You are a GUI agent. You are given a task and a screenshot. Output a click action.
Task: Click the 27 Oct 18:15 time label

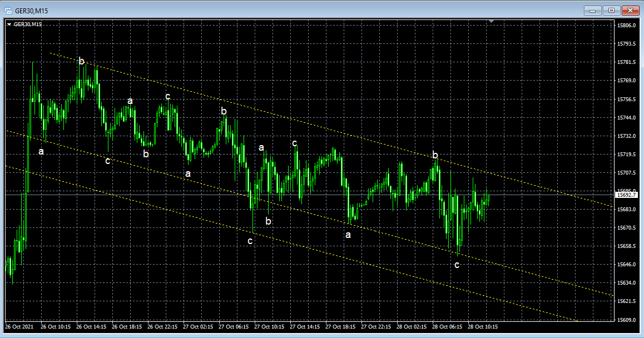click(340, 327)
